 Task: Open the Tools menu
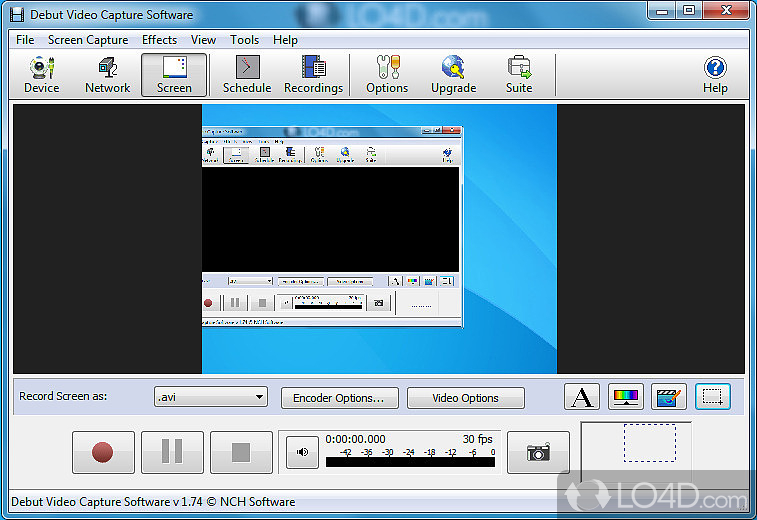(x=244, y=40)
